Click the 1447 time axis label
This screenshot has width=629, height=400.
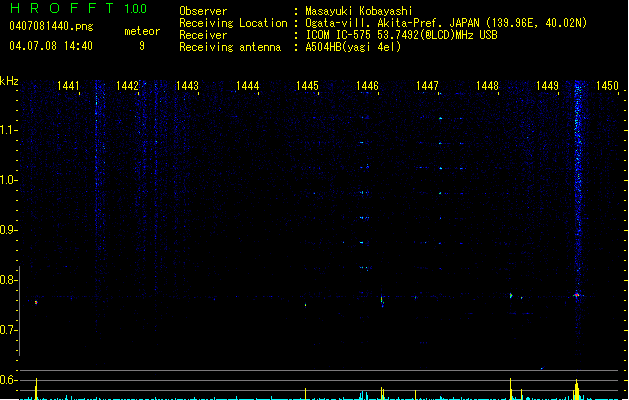tap(427, 86)
